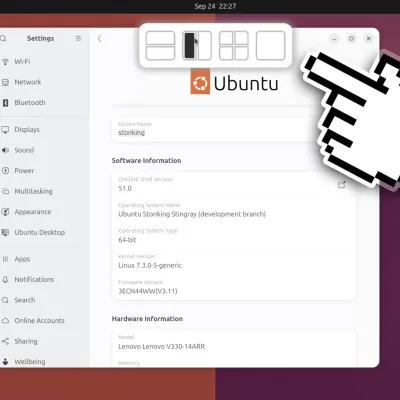Click the Network icon in sidebar
Screen dimensions: 400x400
click(x=5, y=82)
